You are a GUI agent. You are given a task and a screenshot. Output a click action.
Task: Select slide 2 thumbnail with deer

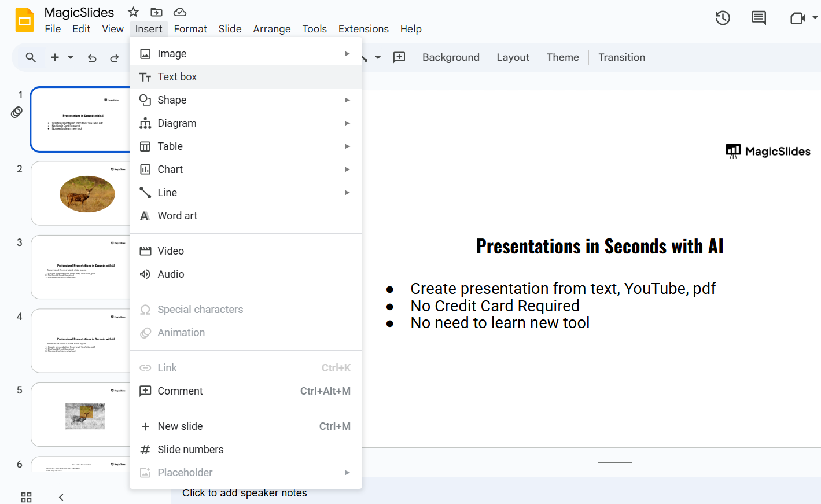point(81,193)
